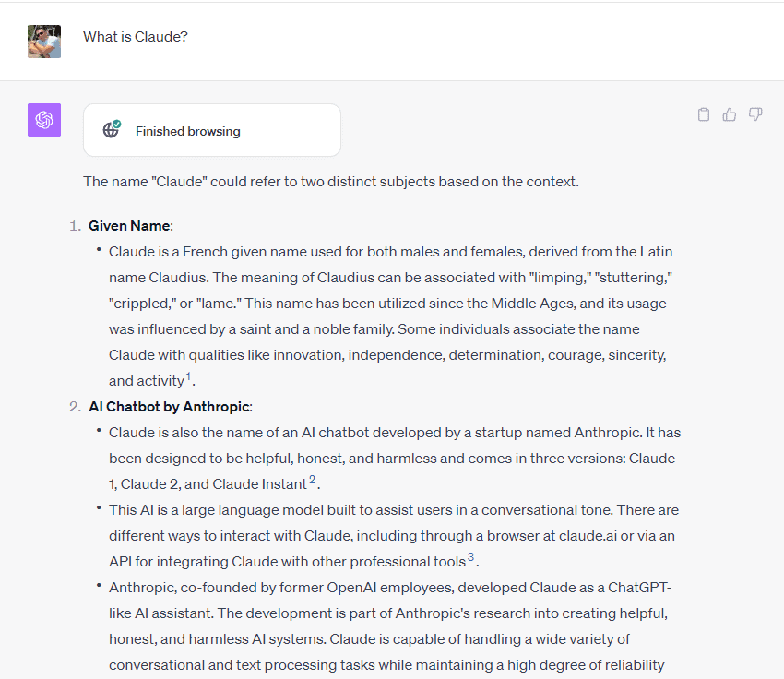Give the response a thumbs up
The image size is (784, 679).
[730, 114]
